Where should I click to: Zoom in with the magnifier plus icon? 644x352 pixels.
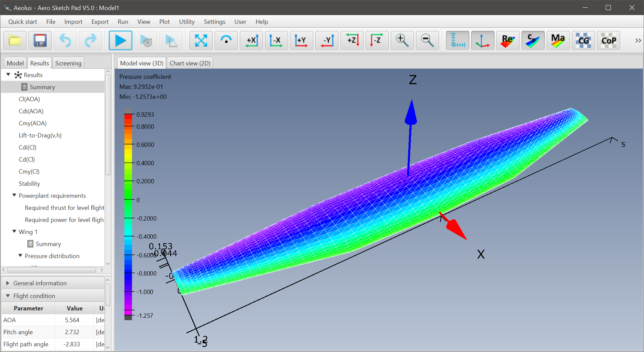click(402, 41)
